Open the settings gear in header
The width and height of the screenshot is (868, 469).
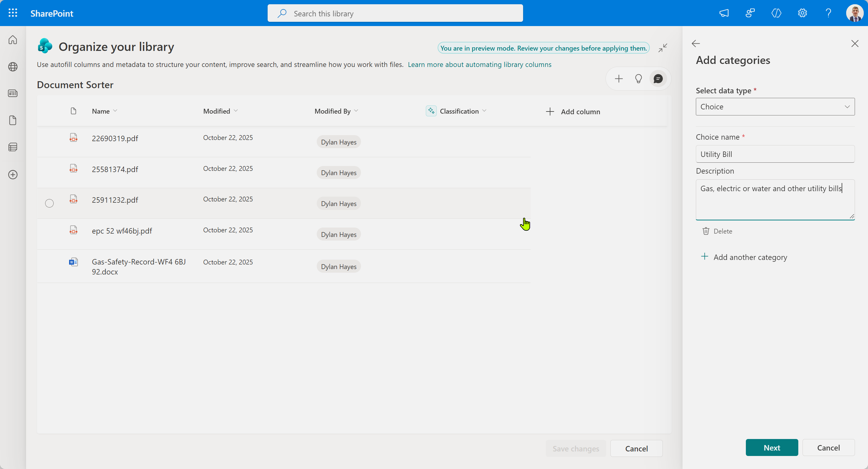[x=802, y=13]
